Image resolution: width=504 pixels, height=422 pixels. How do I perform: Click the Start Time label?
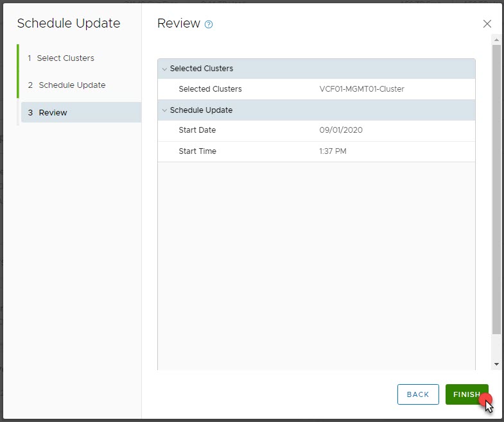(x=197, y=151)
